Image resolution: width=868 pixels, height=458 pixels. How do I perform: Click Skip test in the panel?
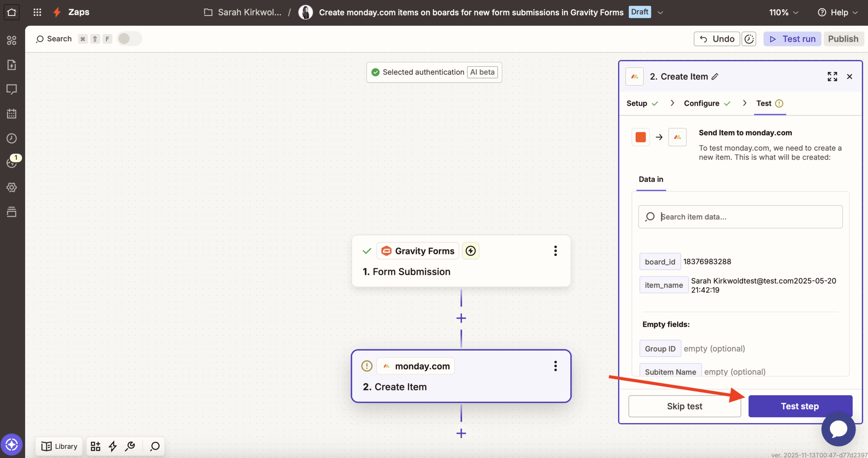pyautogui.click(x=684, y=406)
